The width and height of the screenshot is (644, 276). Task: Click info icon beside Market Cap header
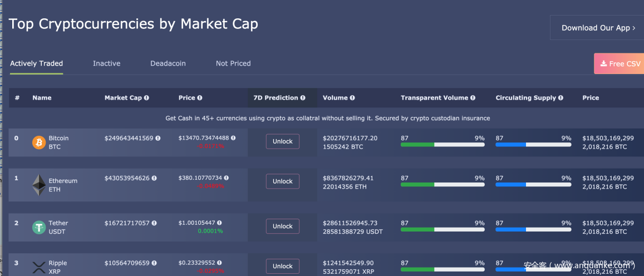[146, 98]
